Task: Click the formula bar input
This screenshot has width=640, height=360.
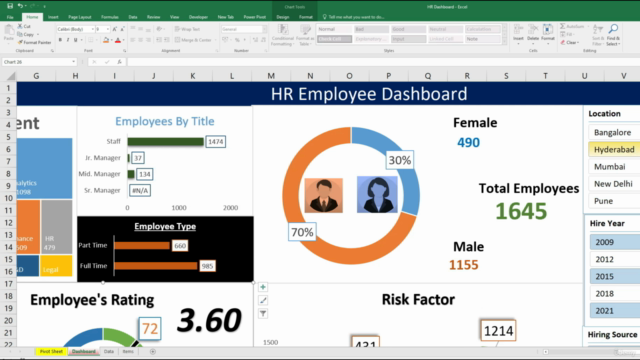Action: [383, 62]
